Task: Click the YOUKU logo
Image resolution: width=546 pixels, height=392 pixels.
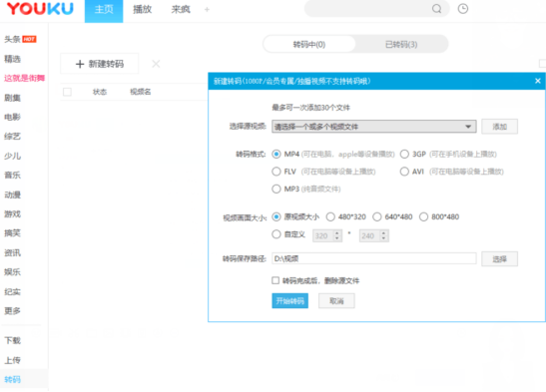Action: pyautogui.click(x=40, y=9)
